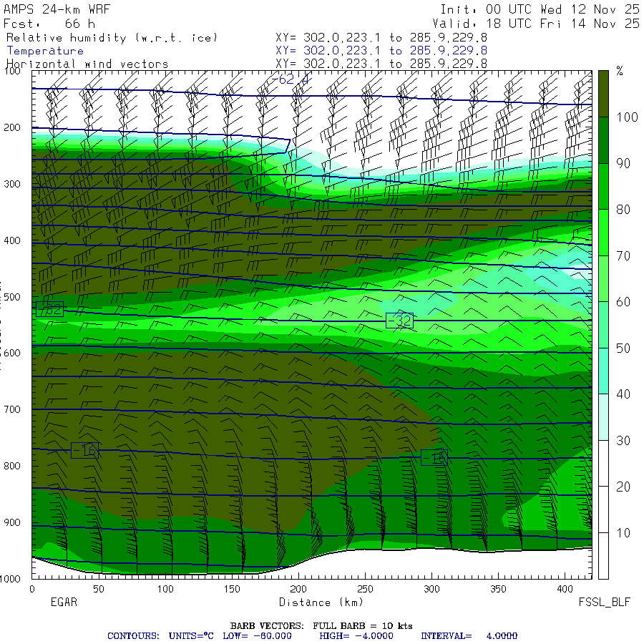Click the 500 tick label on pressure axis

tap(12, 297)
